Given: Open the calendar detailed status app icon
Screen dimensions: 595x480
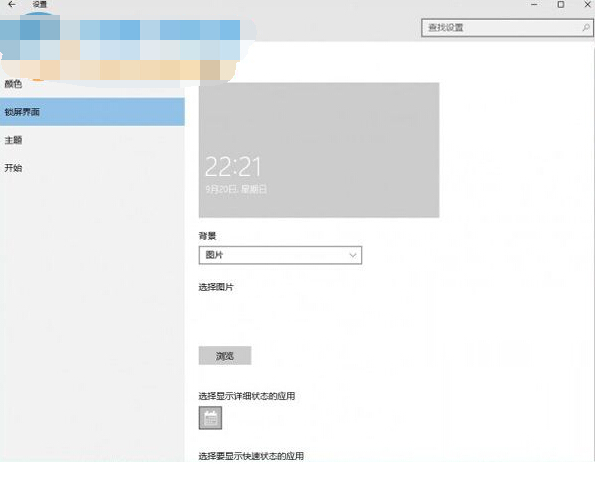Looking at the screenshot, I should [210, 418].
